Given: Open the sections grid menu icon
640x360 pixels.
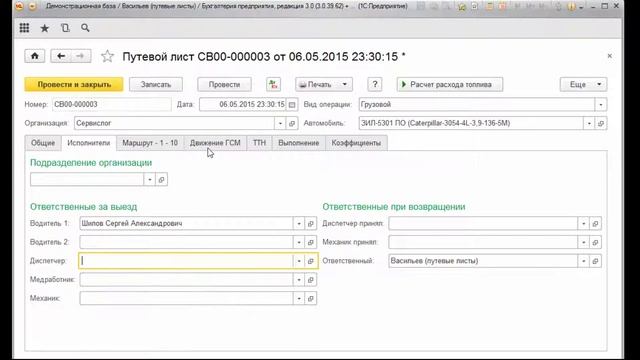Looking at the screenshot, I should (24, 28).
